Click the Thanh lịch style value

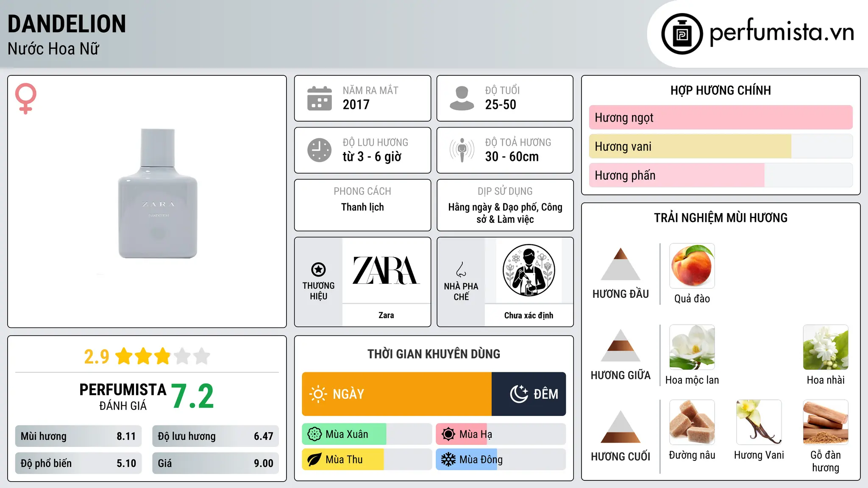point(362,207)
